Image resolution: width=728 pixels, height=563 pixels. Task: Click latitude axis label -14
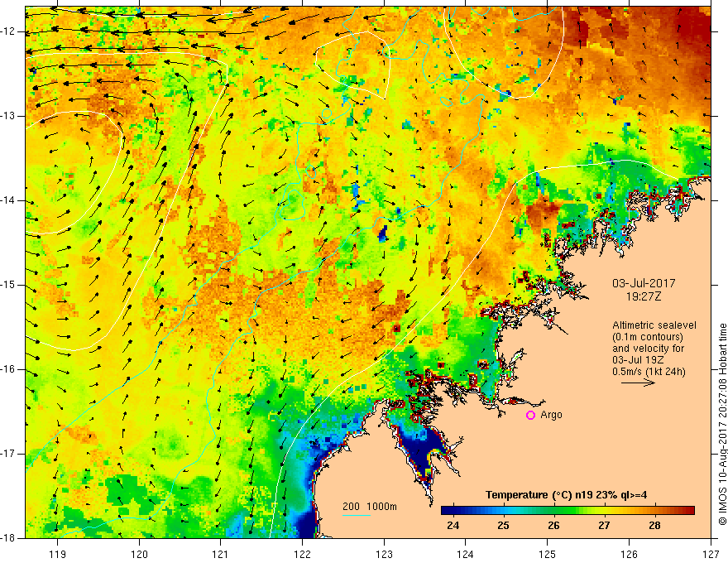[8, 200]
